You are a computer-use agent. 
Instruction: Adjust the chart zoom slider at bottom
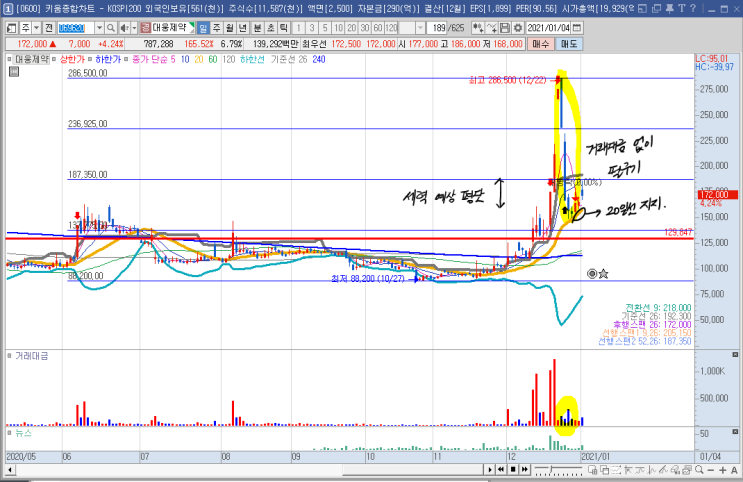tap(559, 470)
